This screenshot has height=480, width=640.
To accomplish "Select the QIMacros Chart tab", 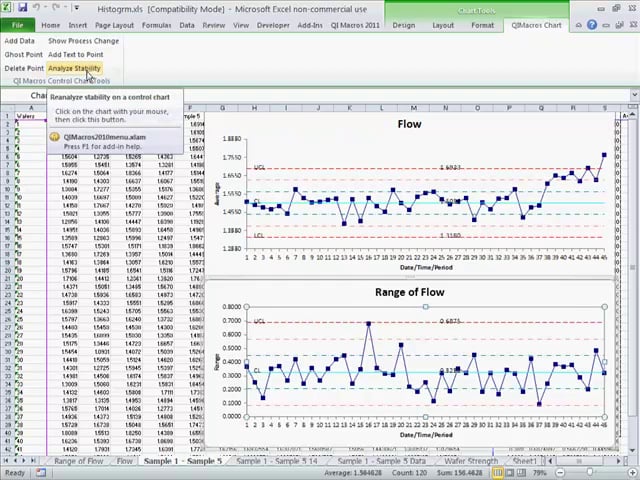I will click(x=536, y=25).
